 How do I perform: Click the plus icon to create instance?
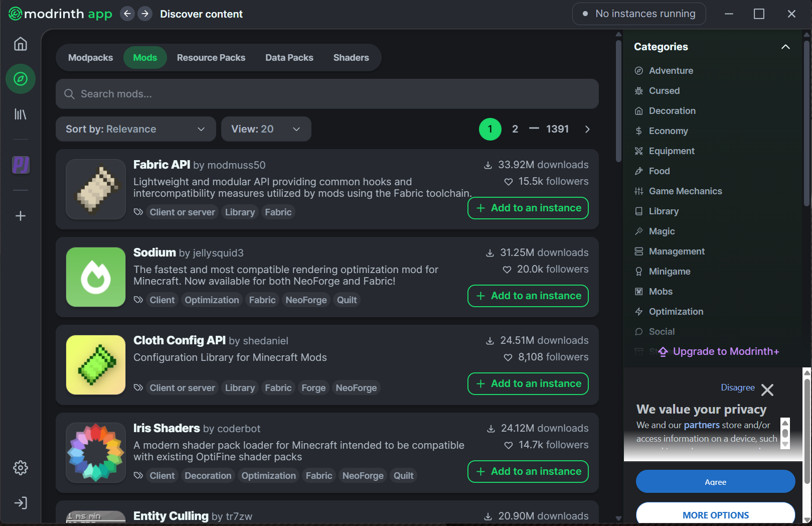[21, 216]
